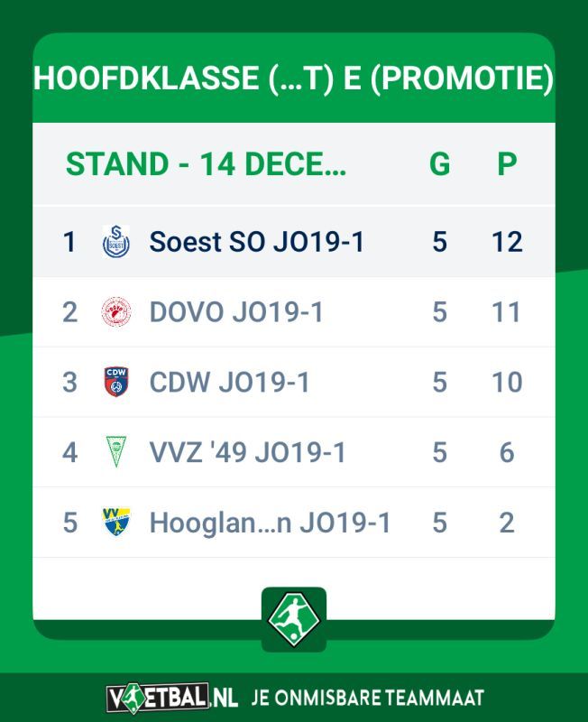The image size is (588, 722).
Task: Click the green football player badge
Action: 294,619
